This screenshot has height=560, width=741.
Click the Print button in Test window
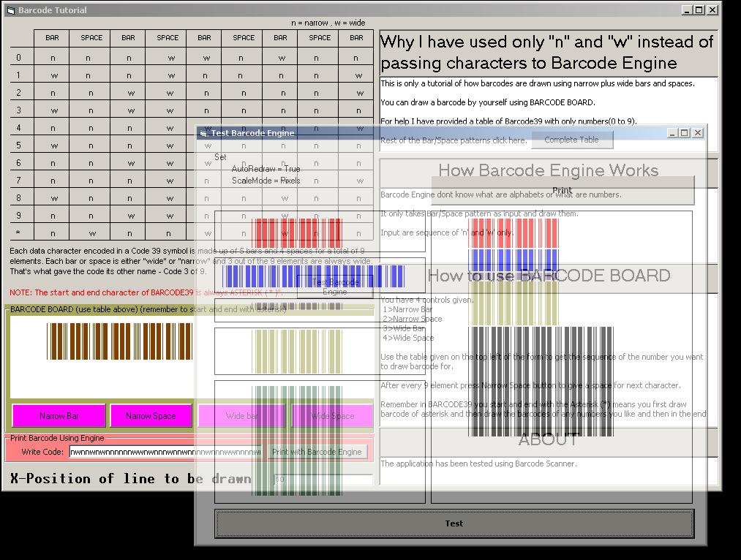coord(562,190)
